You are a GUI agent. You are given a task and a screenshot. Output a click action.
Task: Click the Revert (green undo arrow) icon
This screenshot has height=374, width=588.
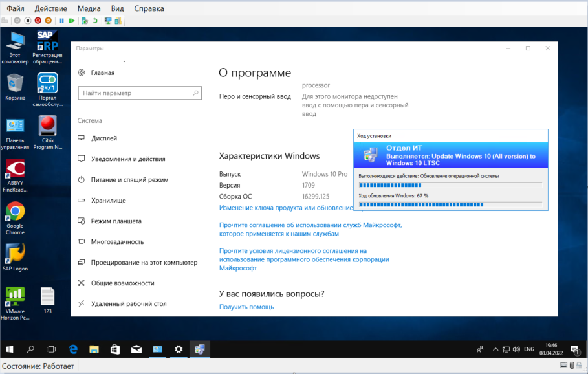pos(95,21)
